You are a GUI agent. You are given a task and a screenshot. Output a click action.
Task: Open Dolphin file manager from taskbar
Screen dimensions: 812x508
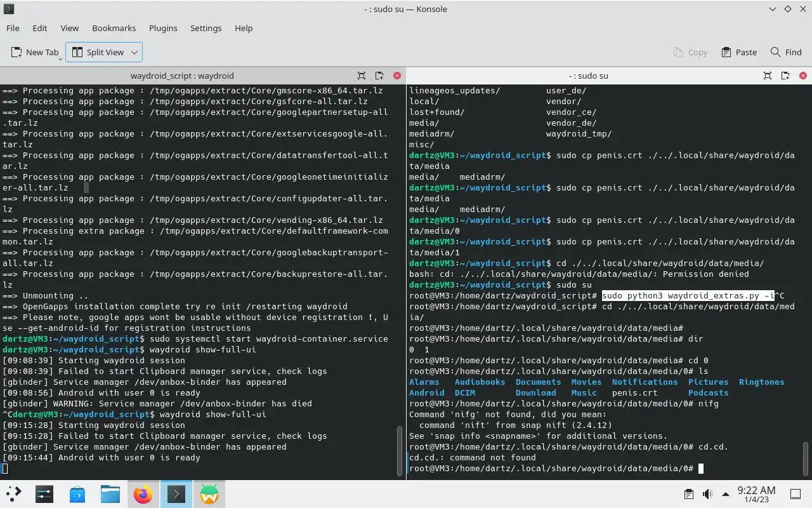click(x=110, y=494)
